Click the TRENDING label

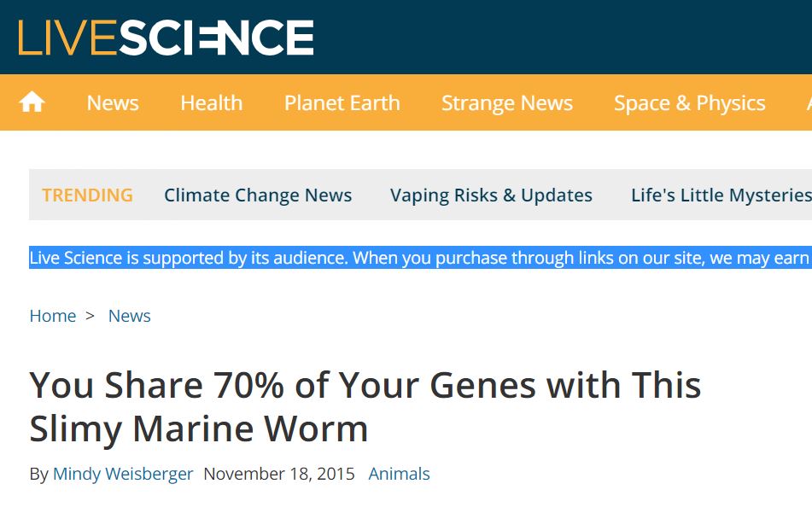[x=87, y=195]
